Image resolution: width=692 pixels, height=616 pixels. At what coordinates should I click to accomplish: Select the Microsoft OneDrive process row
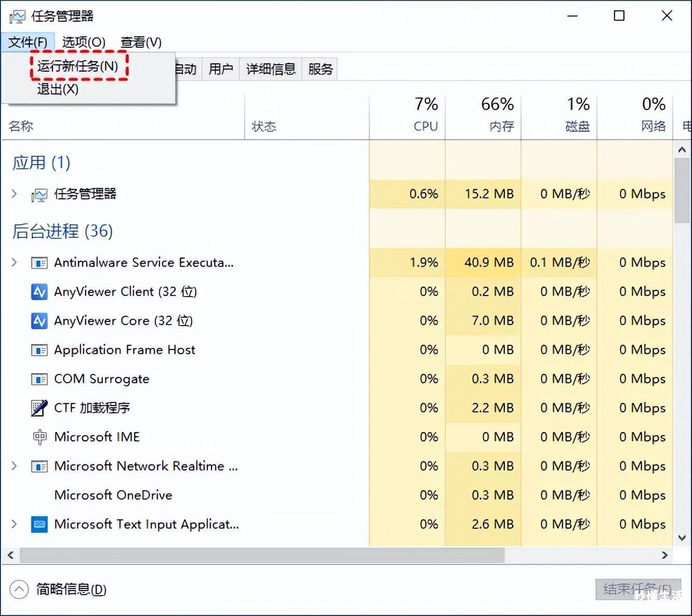click(x=337, y=496)
